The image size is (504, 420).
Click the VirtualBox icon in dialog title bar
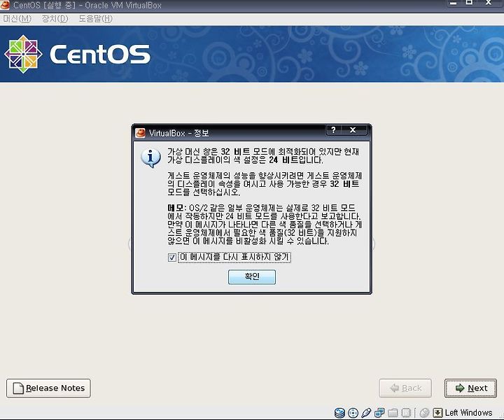(140, 133)
